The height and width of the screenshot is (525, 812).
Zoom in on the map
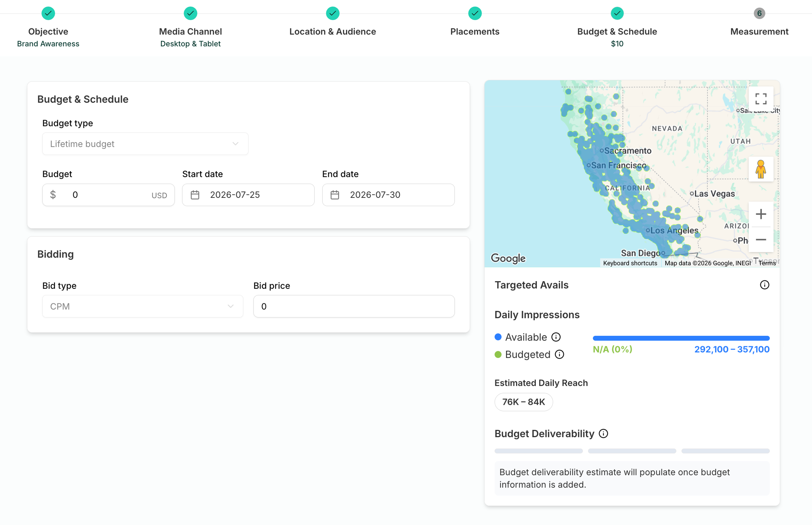pyautogui.click(x=761, y=214)
